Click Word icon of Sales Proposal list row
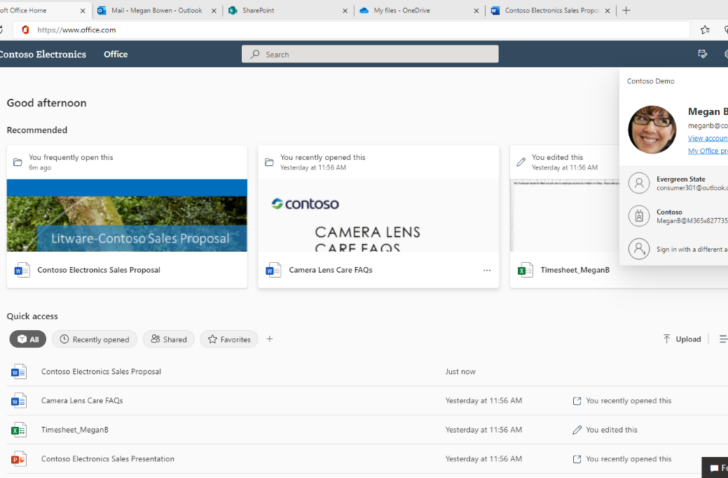Screen dimensions: 728x478 19,372
